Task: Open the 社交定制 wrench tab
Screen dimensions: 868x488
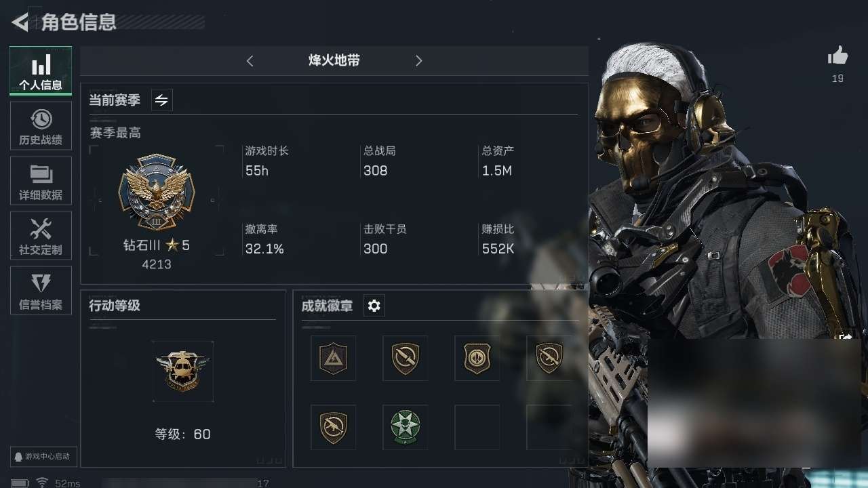Action: pyautogui.click(x=41, y=236)
